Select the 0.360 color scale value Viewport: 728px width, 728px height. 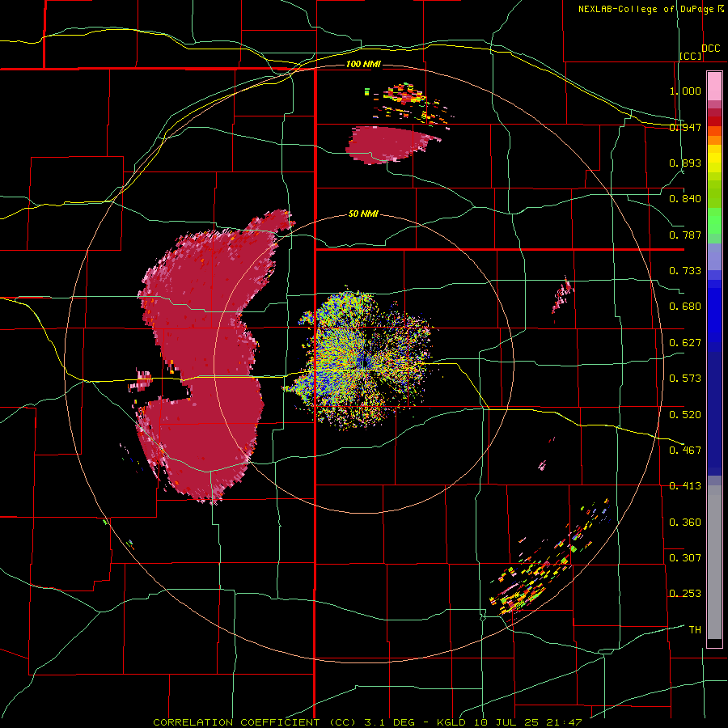coord(685,523)
